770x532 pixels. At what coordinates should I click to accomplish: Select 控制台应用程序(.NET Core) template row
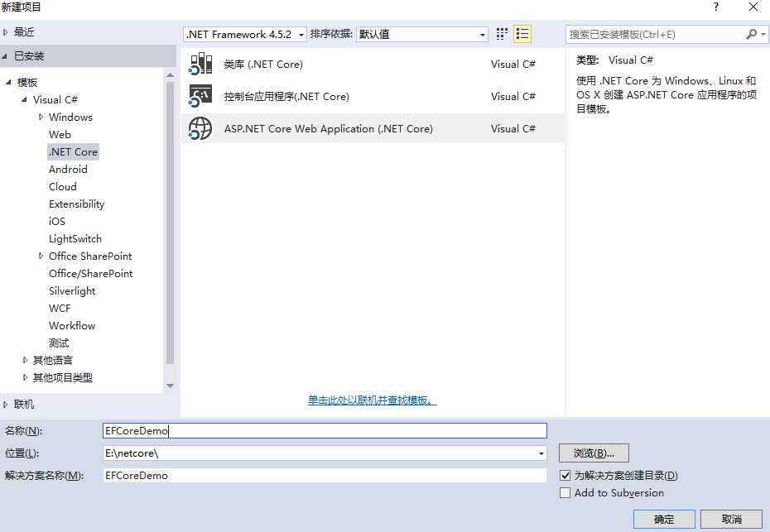(373, 96)
